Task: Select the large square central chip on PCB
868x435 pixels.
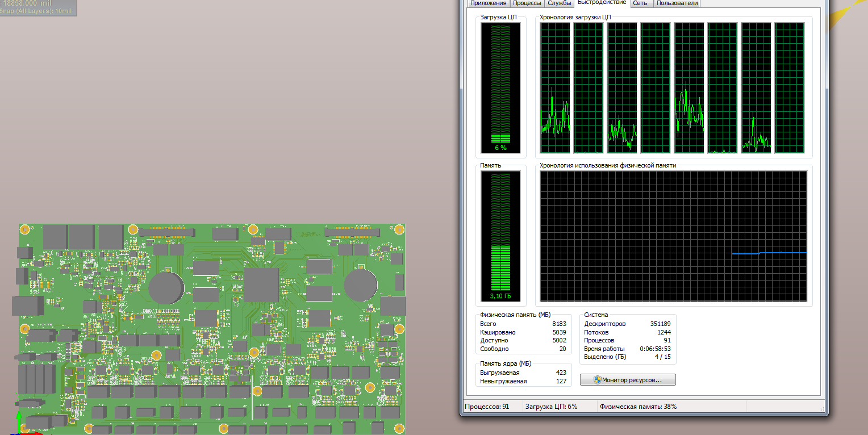Action: (x=262, y=285)
